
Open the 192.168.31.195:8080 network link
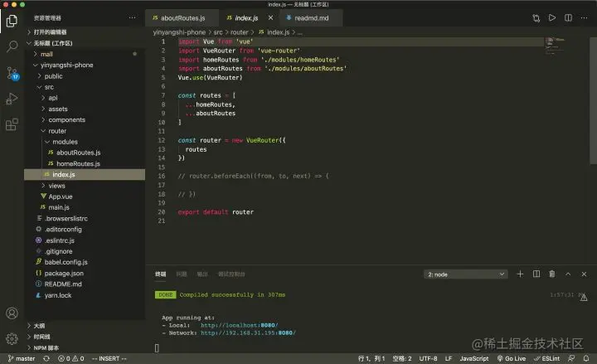(248, 332)
